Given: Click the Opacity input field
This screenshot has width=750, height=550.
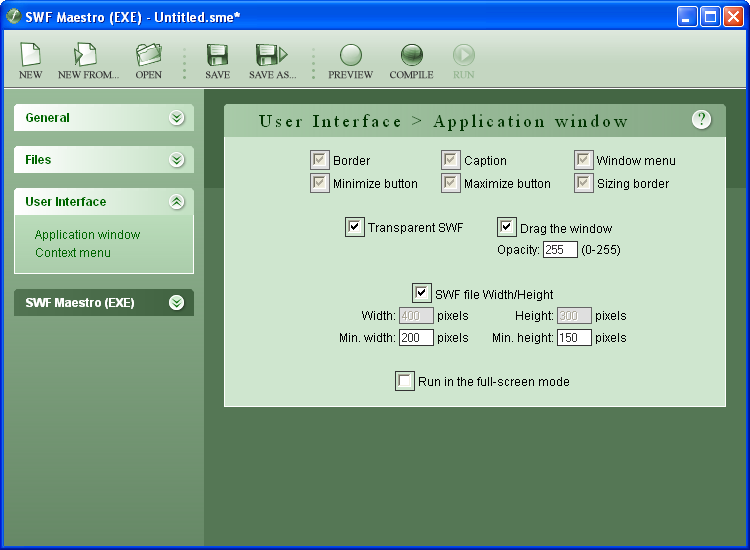Looking at the screenshot, I should click(560, 250).
